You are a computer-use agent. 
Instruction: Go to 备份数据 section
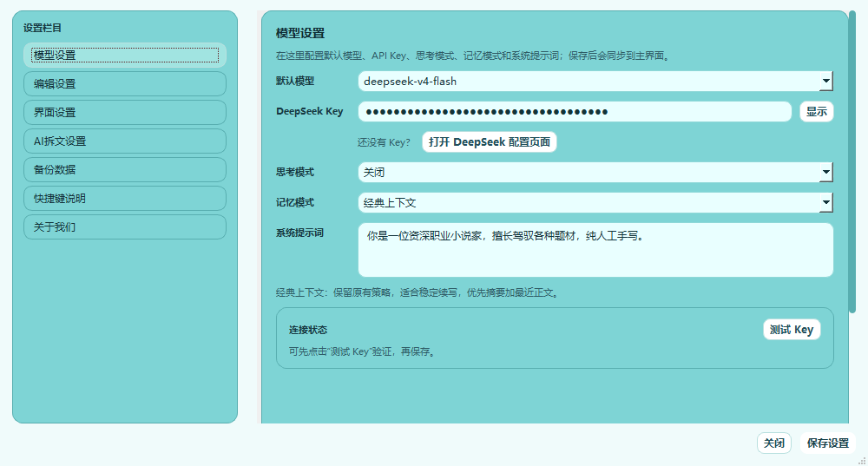coord(125,170)
